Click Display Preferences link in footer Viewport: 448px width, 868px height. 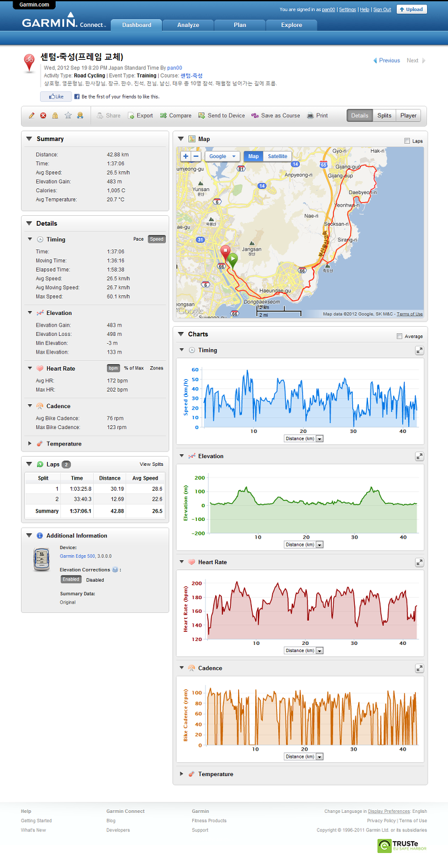tap(389, 812)
